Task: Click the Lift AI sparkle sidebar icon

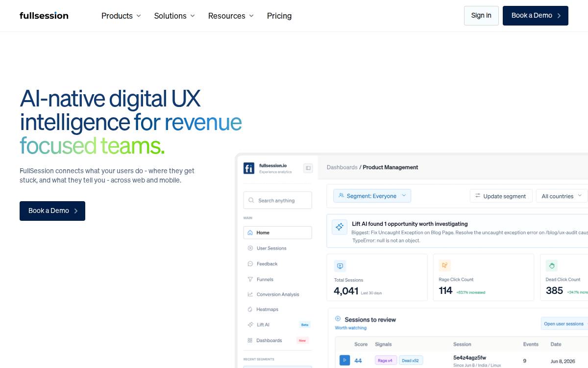Action: (x=250, y=325)
